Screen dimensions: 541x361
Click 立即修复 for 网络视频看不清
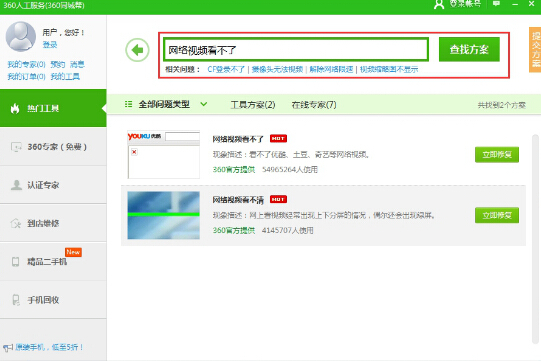(x=497, y=215)
